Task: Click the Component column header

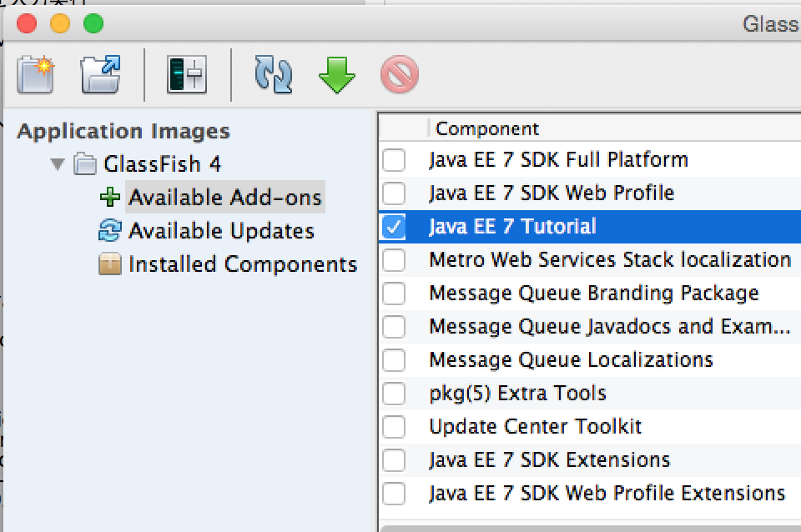Action: [x=487, y=128]
